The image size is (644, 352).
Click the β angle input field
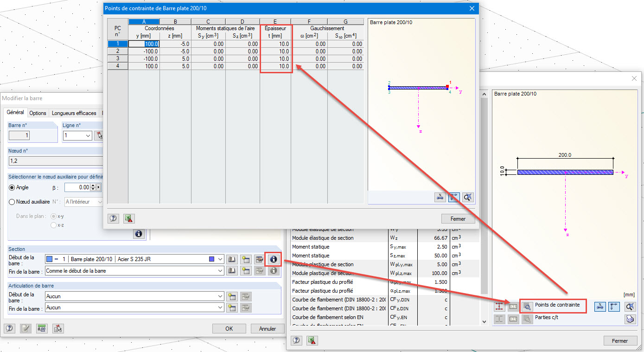click(x=77, y=187)
